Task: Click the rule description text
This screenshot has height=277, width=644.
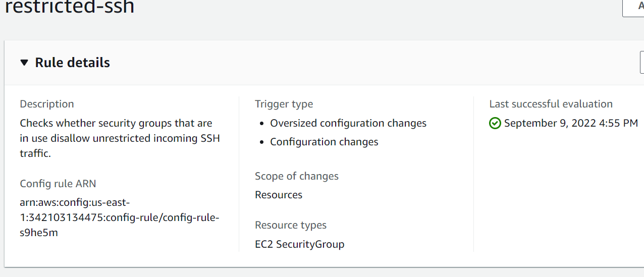Action: (x=120, y=138)
